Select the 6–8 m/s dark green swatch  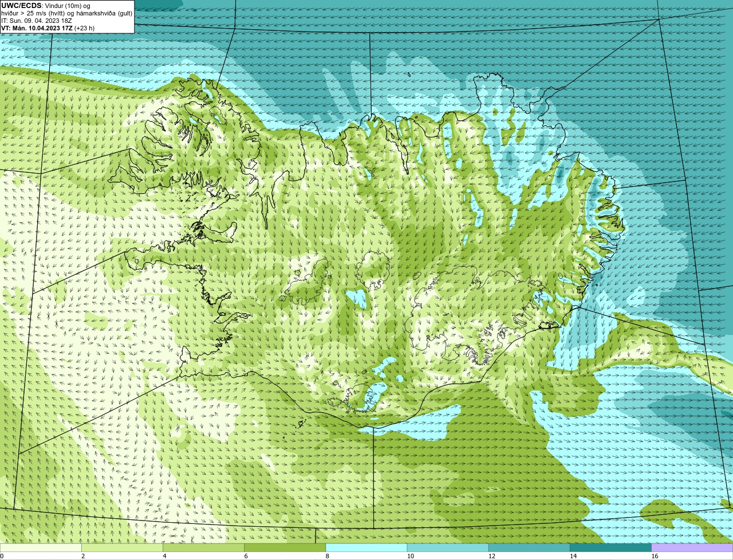[x=285, y=547]
